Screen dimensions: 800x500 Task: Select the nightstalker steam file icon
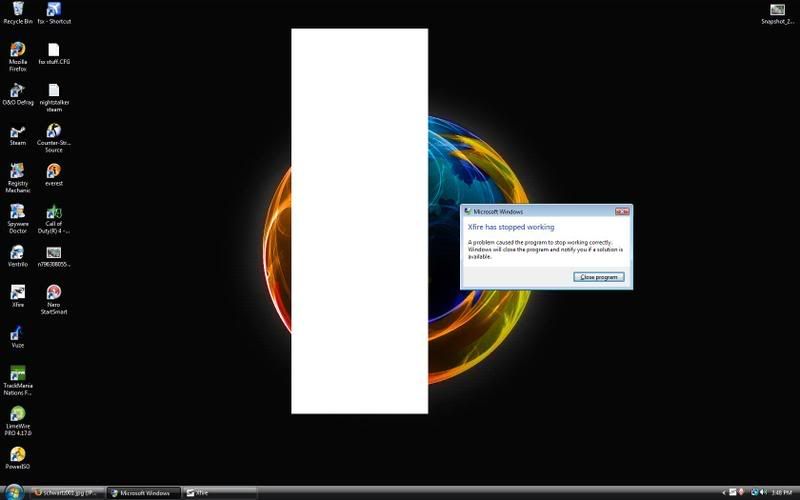click(54, 98)
